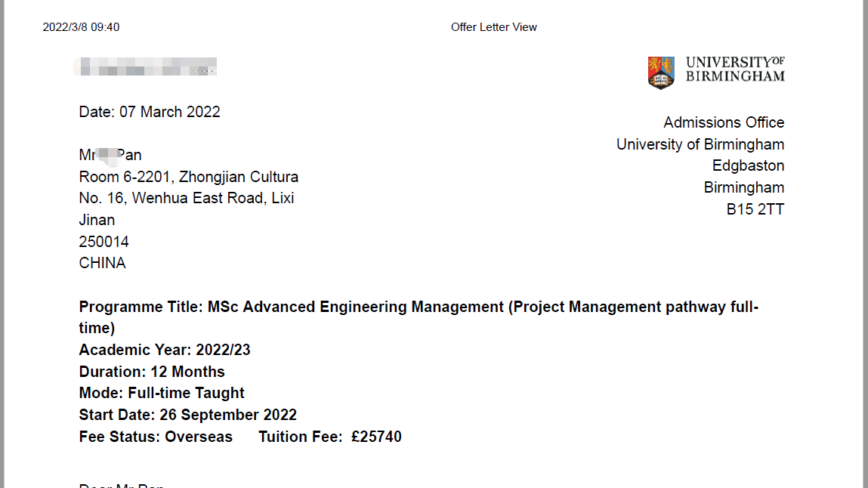Click the postcode B15 2TT

[755, 209]
